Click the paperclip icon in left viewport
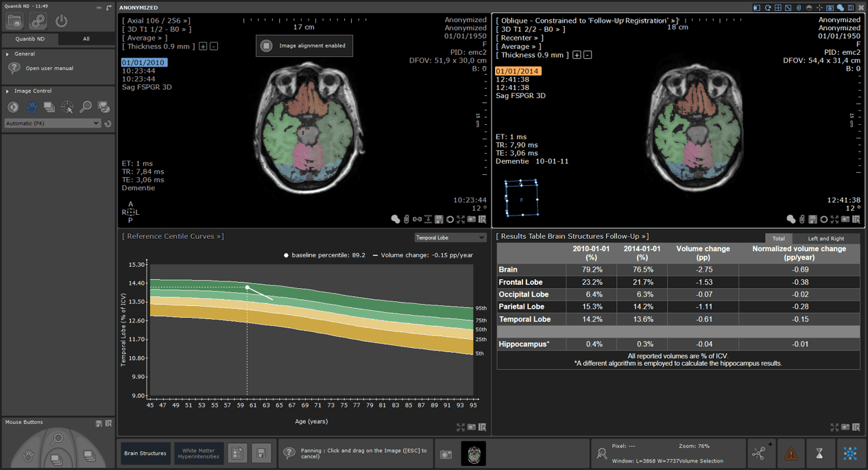Viewport: 868px width, 470px height. click(x=407, y=220)
